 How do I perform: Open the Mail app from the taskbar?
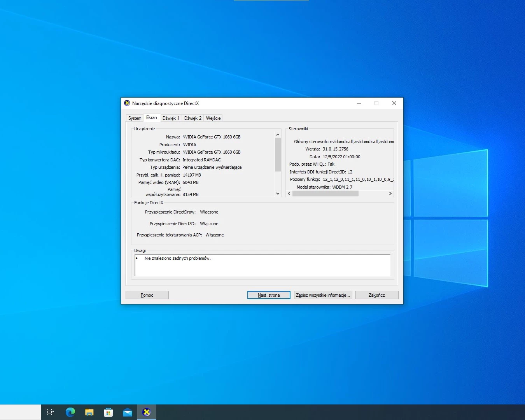tap(128, 412)
